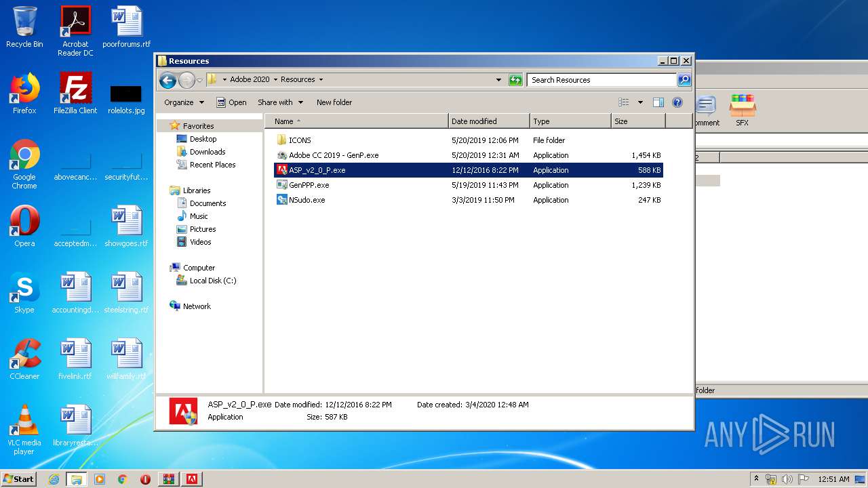Click Opera icon in taskbar

(x=145, y=479)
